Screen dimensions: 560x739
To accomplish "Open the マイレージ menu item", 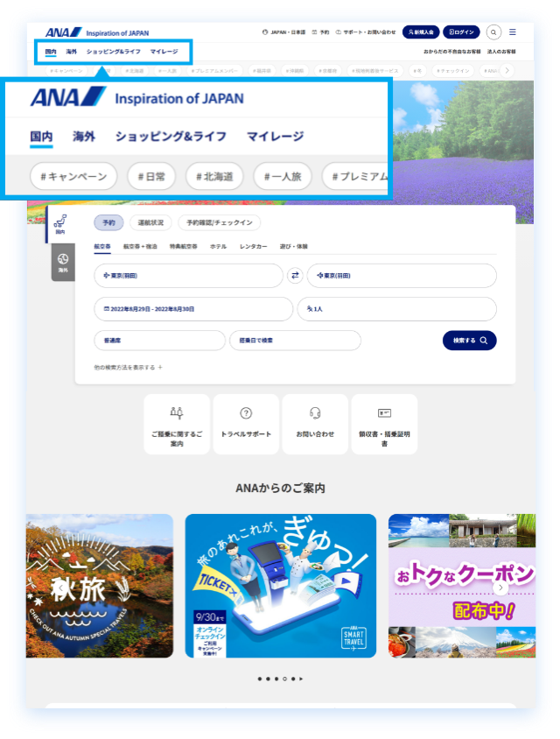I will click(164, 52).
